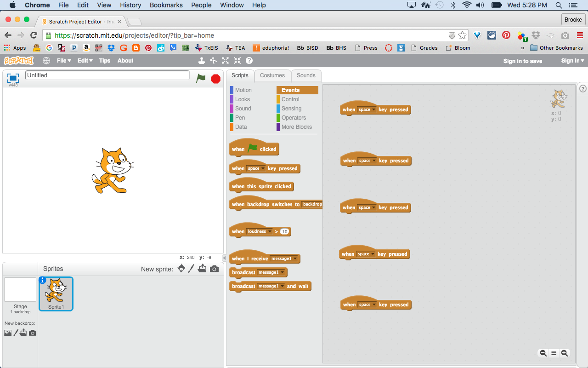Click the Untitled project name field
Screen dimensions: 588x368
tap(107, 75)
